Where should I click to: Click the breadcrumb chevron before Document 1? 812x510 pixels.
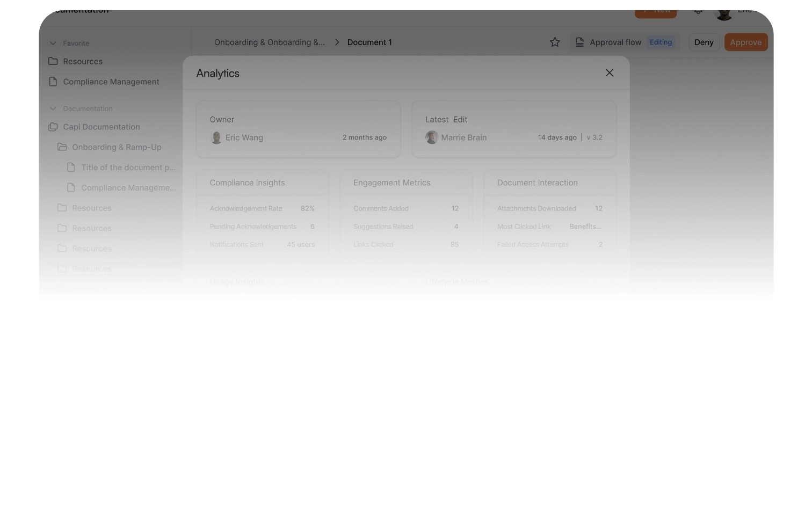(337, 42)
